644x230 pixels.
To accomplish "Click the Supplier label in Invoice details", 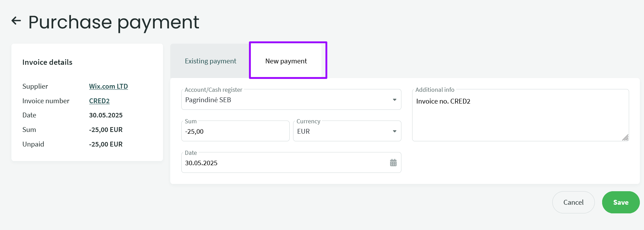I will pos(35,86).
